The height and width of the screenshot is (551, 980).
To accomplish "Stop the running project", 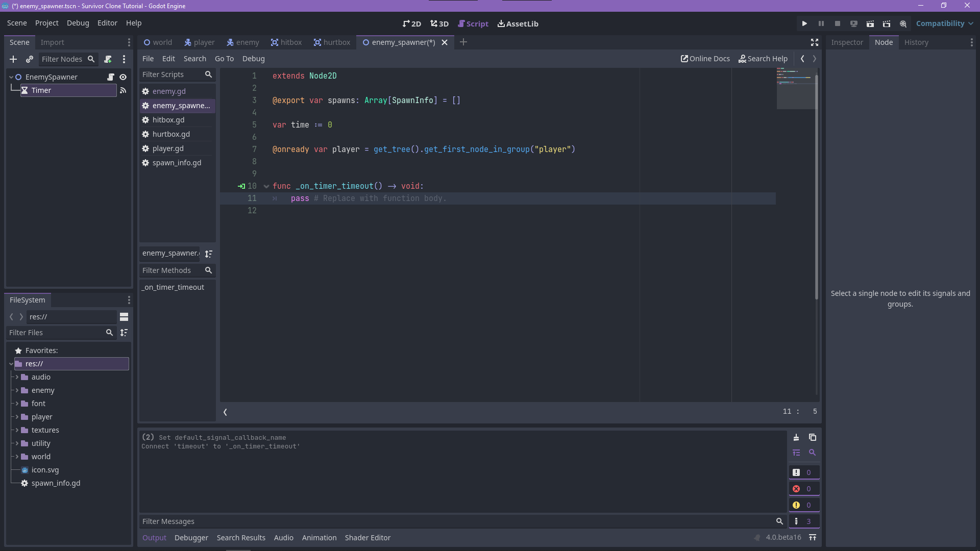I will pos(838,23).
